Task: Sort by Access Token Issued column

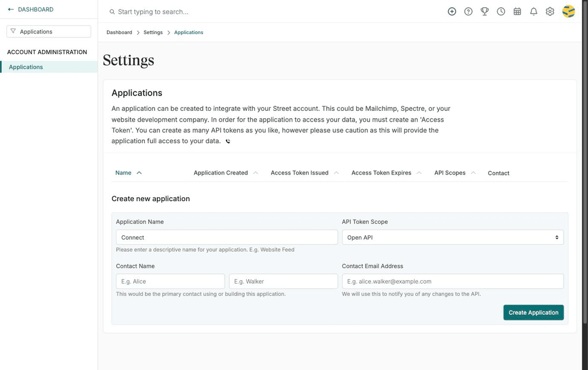Action: coord(305,173)
